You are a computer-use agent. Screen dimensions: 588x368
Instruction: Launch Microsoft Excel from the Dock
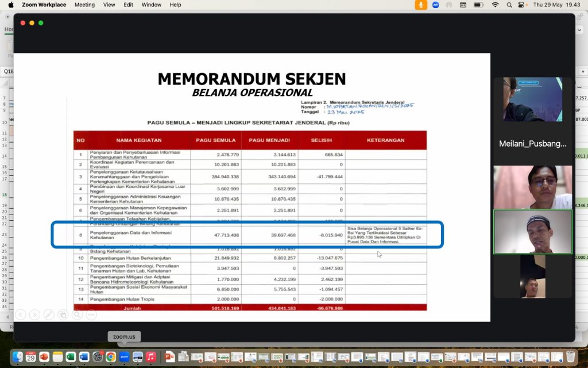coord(71,356)
